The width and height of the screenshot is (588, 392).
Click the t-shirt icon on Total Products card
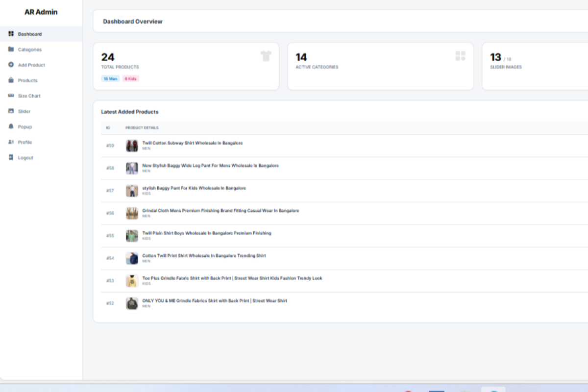pyautogui.click(x=266, y=56)
